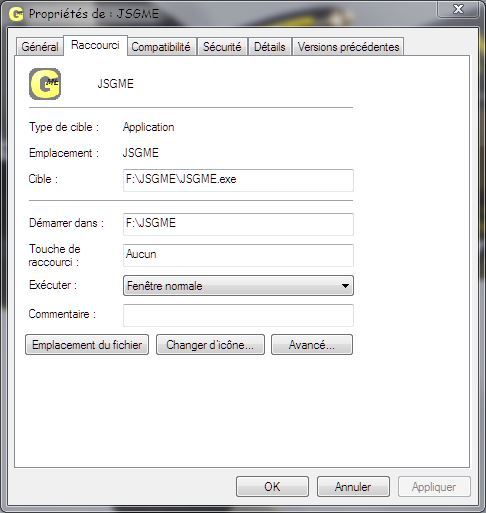Show the Versions précédentes tab

348,47
